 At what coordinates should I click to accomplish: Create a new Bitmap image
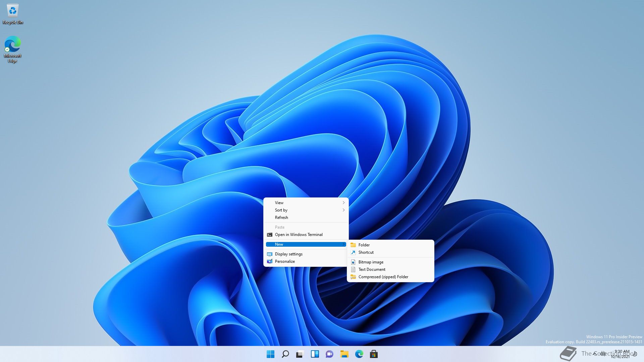(x=390, y=262)
